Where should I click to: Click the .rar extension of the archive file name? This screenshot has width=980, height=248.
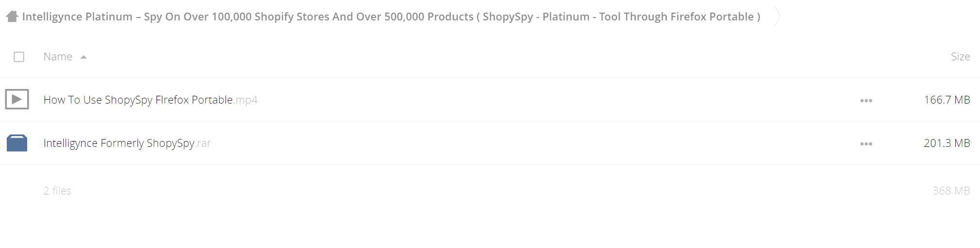point(203,143)
